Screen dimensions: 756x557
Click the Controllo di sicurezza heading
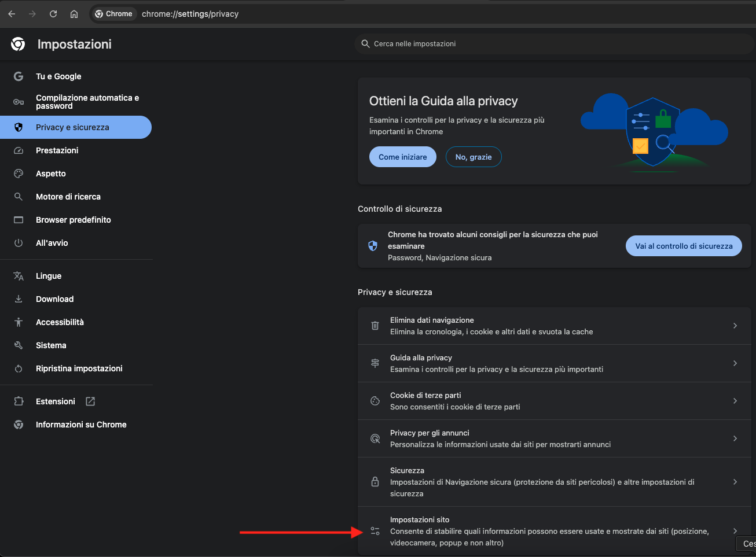point(400,209)
